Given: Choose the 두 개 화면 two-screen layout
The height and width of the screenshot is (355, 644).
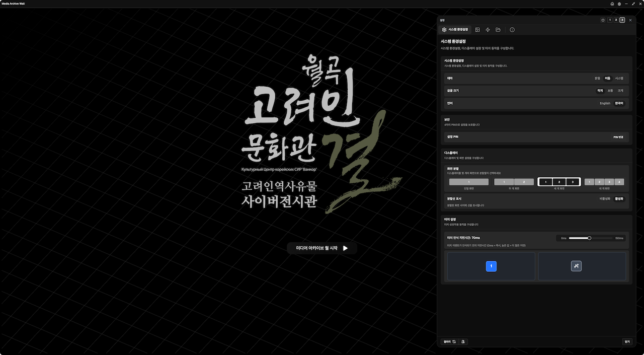Looking at the screenshot, I should tap(514, 182).
